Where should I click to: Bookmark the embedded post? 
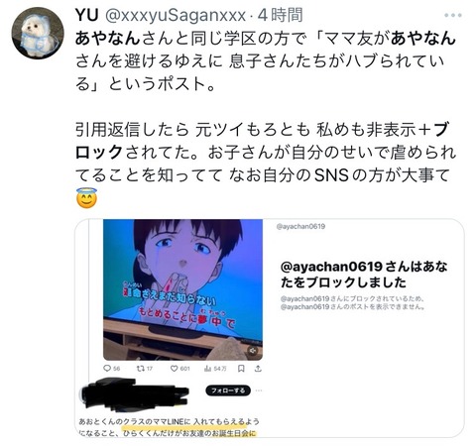pos(241,368)
